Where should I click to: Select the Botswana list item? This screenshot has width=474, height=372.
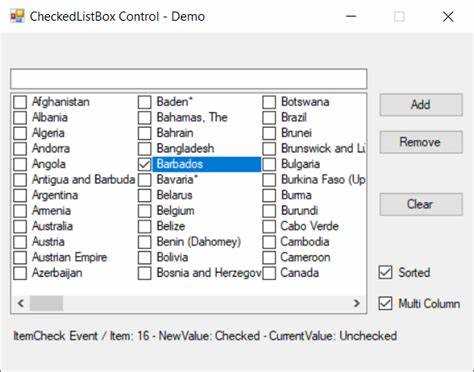(305, 102)
